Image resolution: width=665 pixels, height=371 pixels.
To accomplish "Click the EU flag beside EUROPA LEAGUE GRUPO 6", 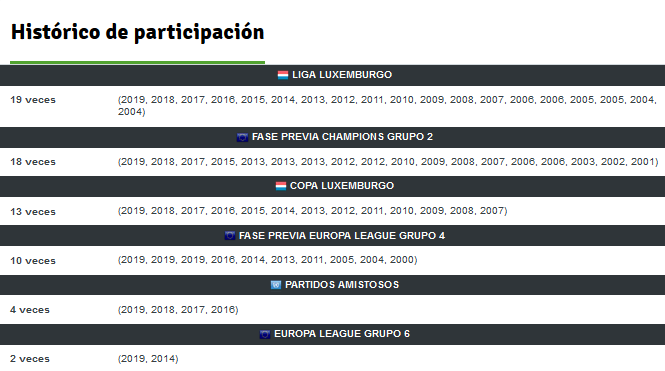I will [x=265, y=334].
